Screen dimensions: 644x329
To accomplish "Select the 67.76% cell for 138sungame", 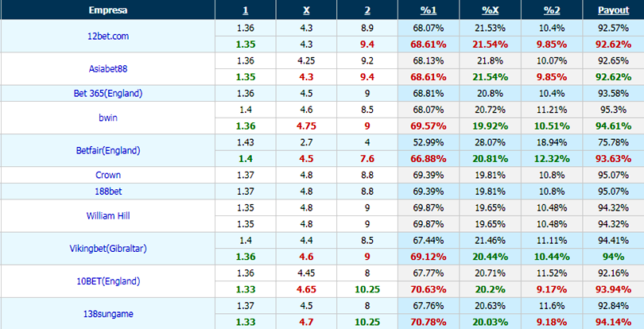I will pyautogui.click(x=429, y=306).
